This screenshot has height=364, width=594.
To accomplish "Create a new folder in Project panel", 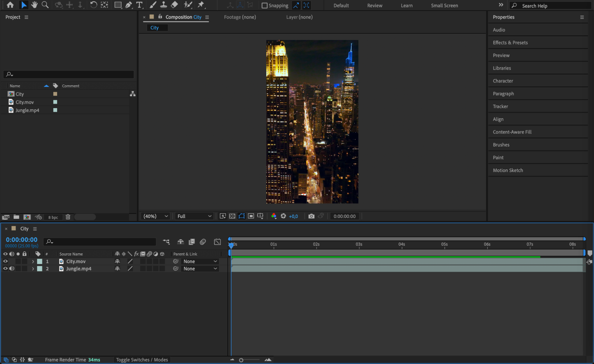I will [16, 217].
